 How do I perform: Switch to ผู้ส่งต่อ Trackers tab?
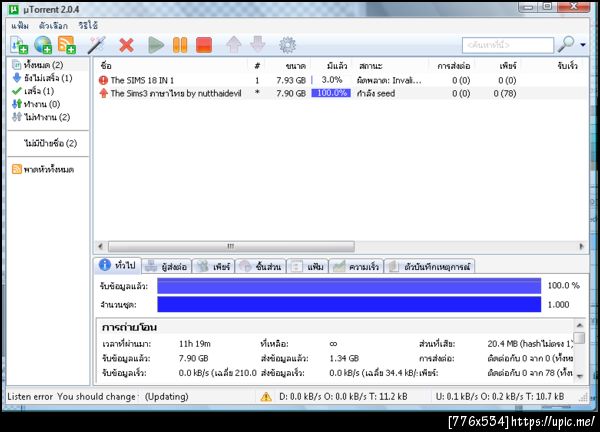click(167, 267)
